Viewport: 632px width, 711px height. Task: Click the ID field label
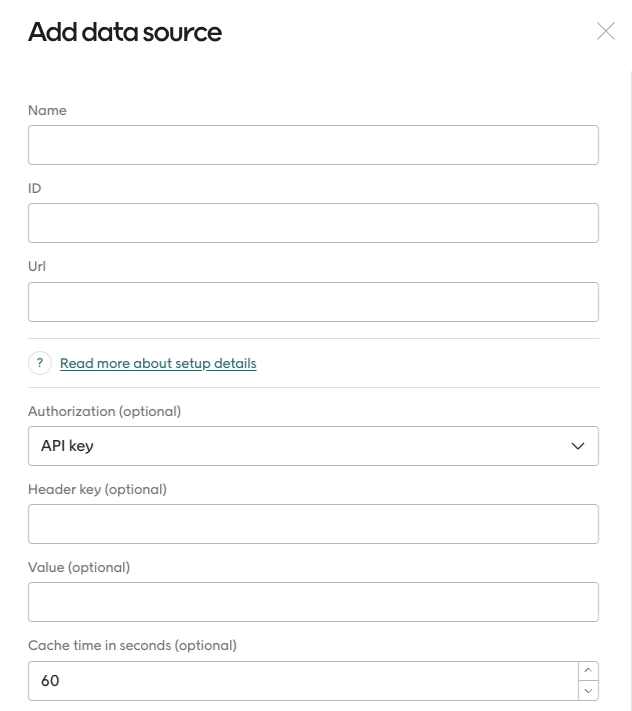click(34, 188)
